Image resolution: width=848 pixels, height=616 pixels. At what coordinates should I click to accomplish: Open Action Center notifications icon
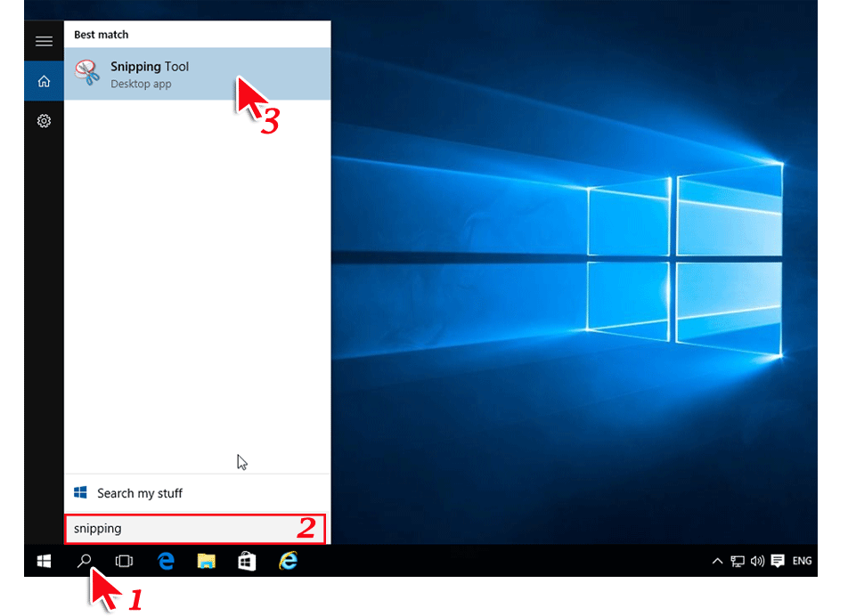click(x=778, y=561)
